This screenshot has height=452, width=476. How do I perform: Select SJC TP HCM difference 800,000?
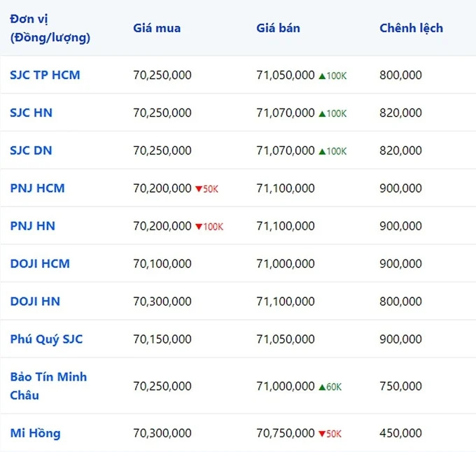click(x=400, y=75)
